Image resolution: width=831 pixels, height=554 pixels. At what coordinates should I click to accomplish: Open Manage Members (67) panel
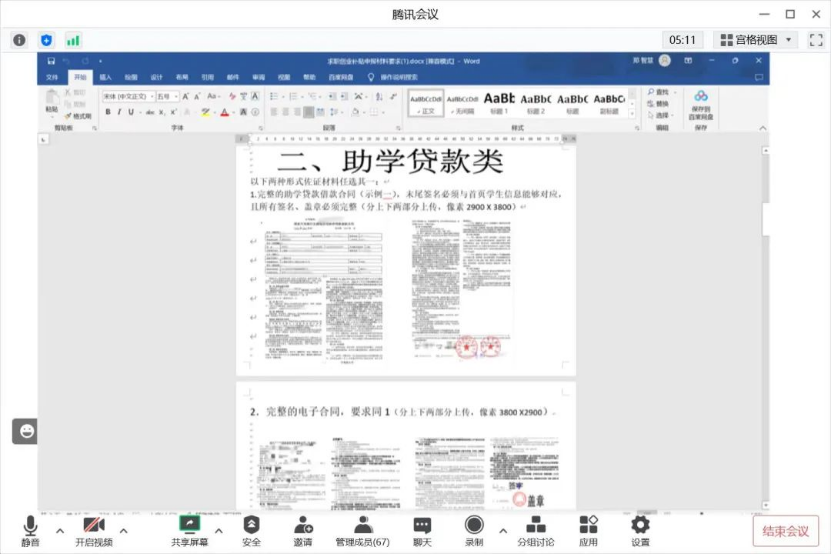[362, 530]
